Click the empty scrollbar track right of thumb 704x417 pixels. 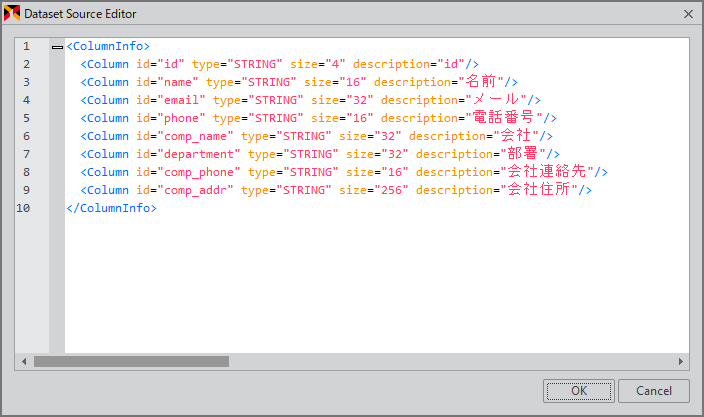(x=450, y=361)
